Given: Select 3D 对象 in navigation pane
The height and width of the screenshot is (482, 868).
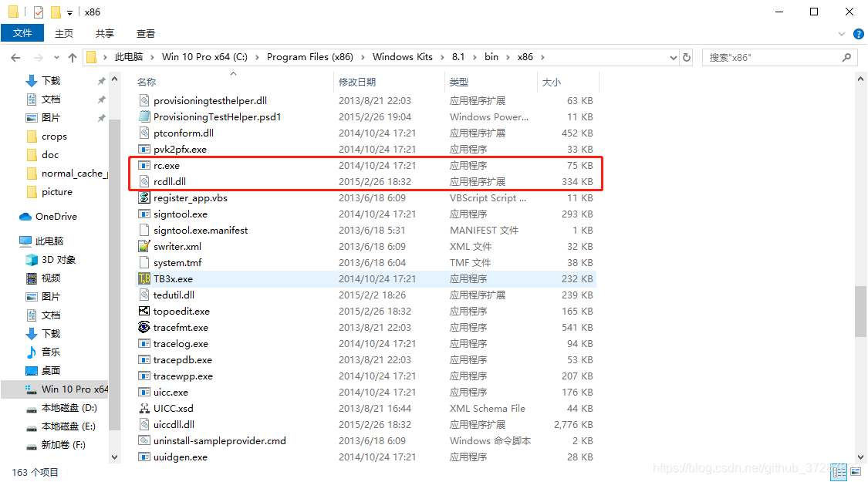Looking at the screenshot, I should click(x=59, y=260).
